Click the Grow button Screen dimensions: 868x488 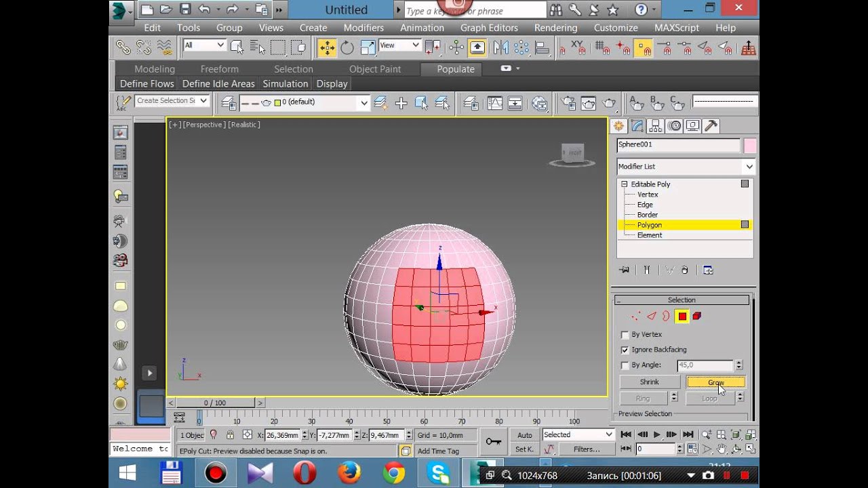(x=716, y=382)
